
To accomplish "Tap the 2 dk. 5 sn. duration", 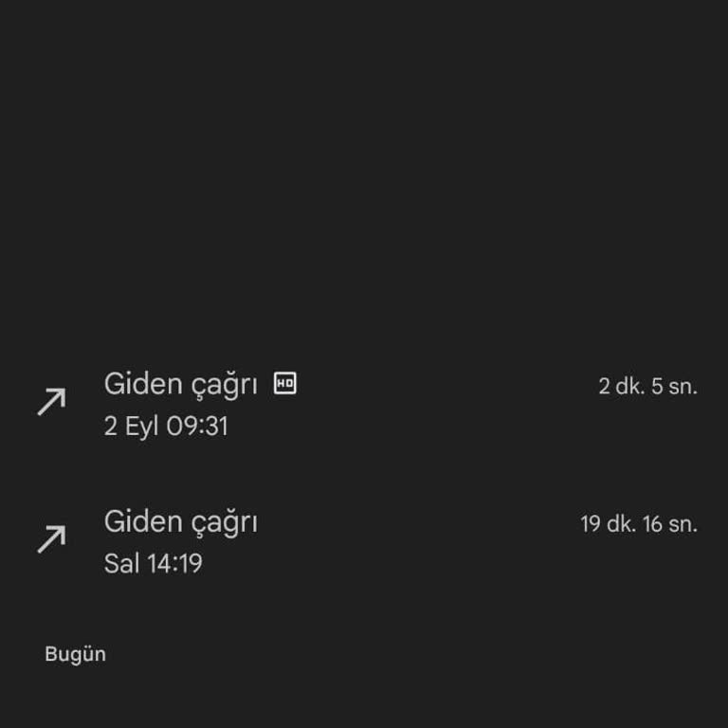I will click(x=647, y=387).
